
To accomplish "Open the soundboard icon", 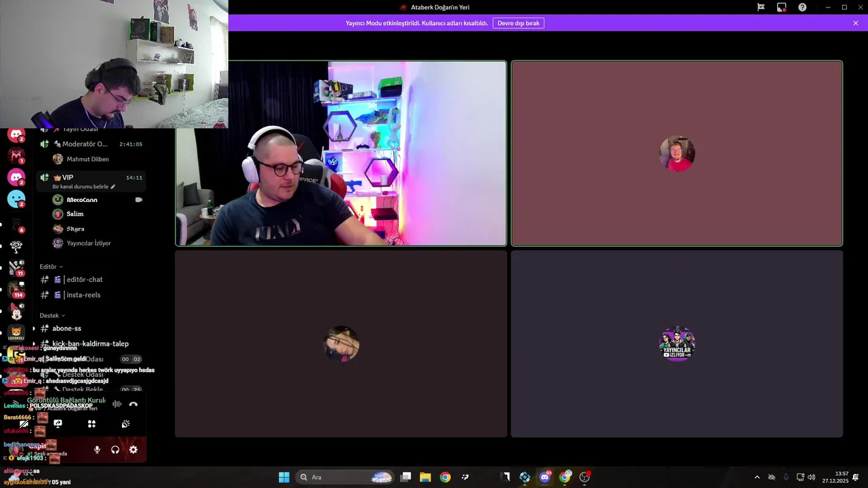I will click(x=125, y=424).
